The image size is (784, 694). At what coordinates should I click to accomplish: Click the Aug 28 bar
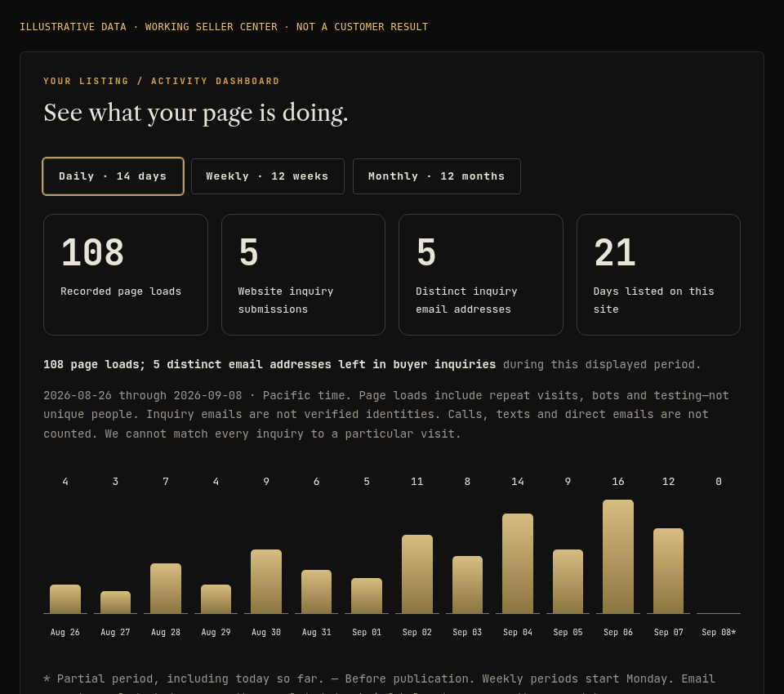pyautogui.click(x=166, y=589)
